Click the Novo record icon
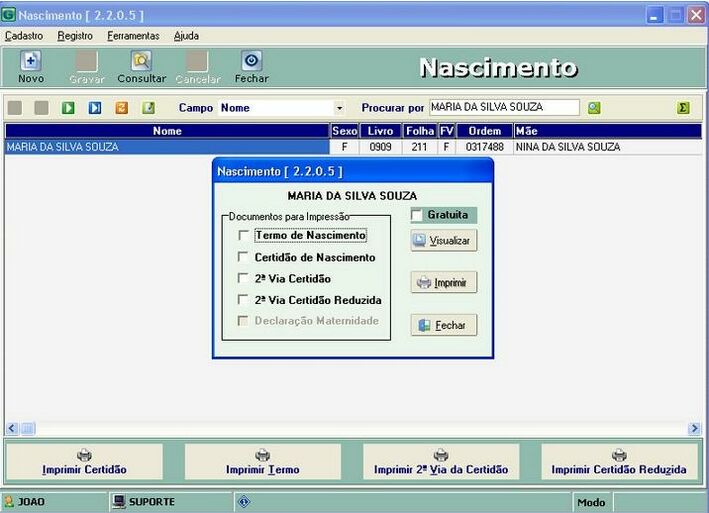 pos(31,61)
